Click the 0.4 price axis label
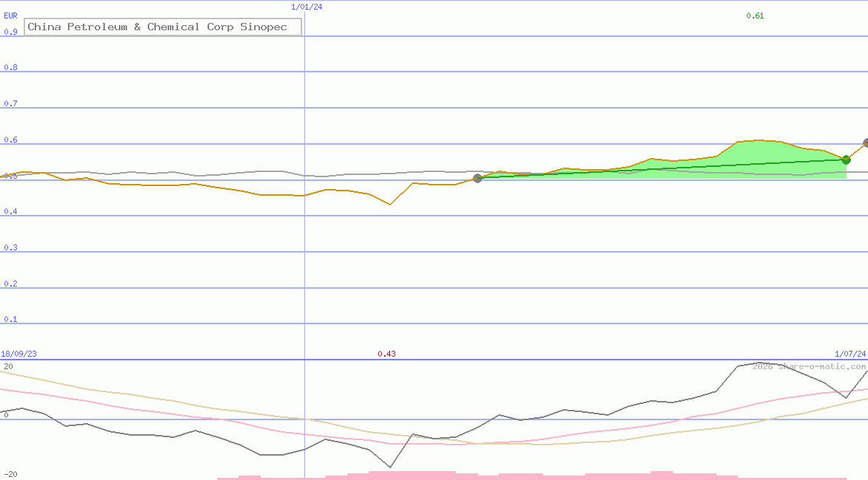 [10, 211]
